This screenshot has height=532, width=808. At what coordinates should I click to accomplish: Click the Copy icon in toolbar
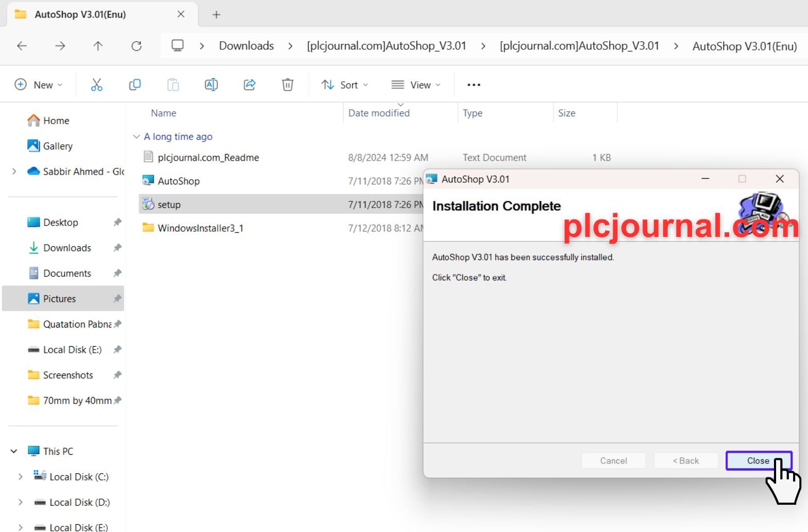pos(134,85)
